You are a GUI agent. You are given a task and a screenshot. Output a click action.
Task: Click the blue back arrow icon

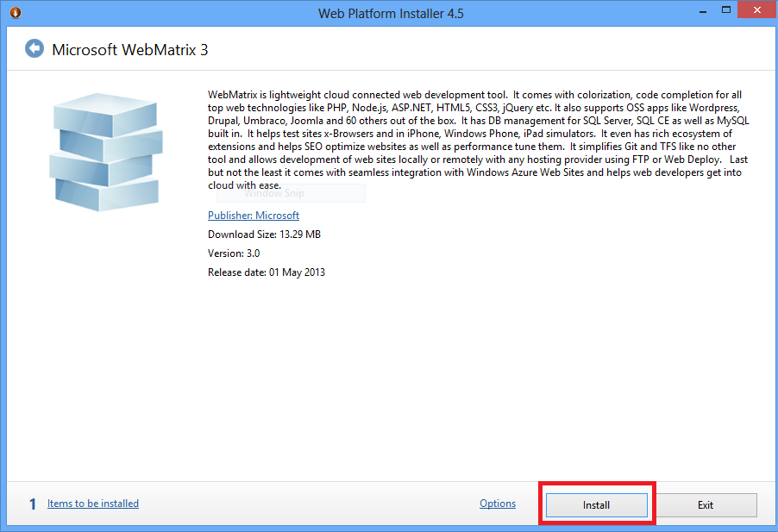(35, 48)
